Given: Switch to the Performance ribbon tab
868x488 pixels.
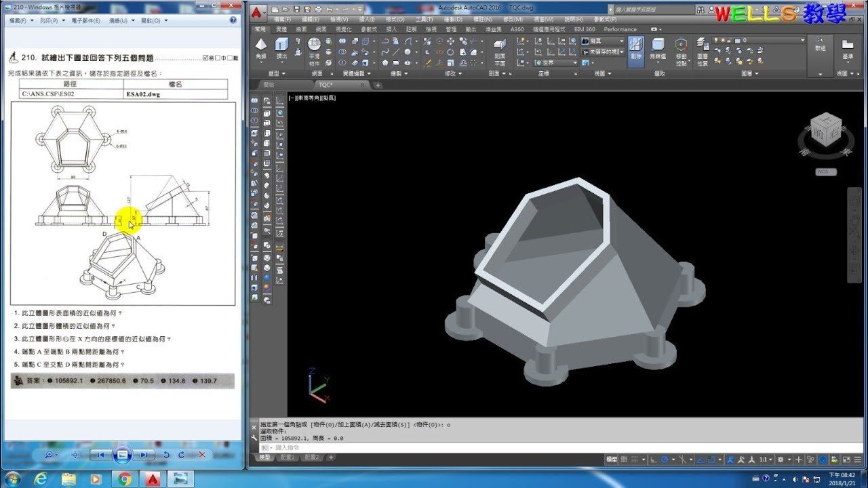Looking at the screenshot, I should click(620, 29).
